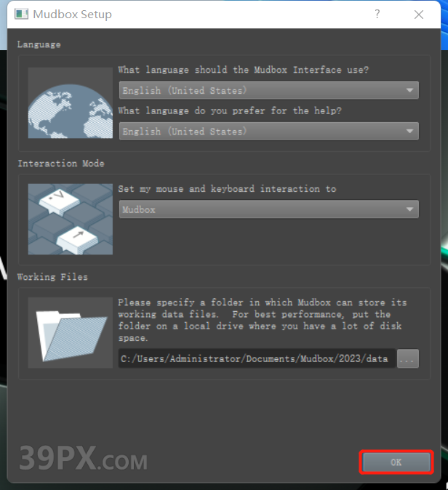Click the Mudbox app icon in title bar

click(x=21, y=15)
